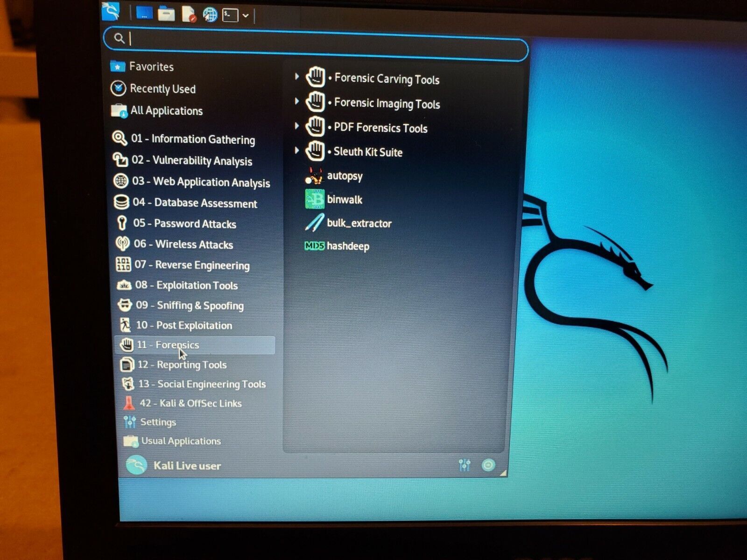Image resolution: width=747 pixels, height=560 pixels.
Task: Open the file manager icon in panel
Action: [x=166, y=14]
